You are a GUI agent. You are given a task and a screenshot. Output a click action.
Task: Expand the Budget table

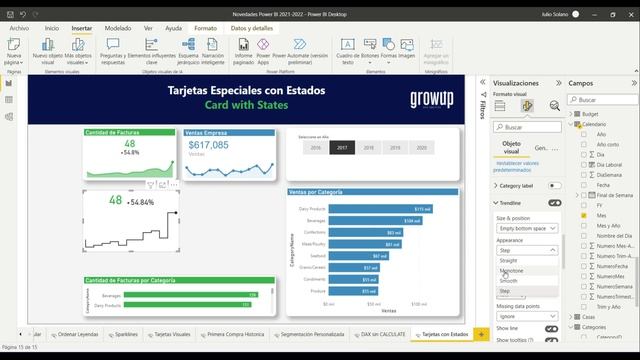click(571, 114)
